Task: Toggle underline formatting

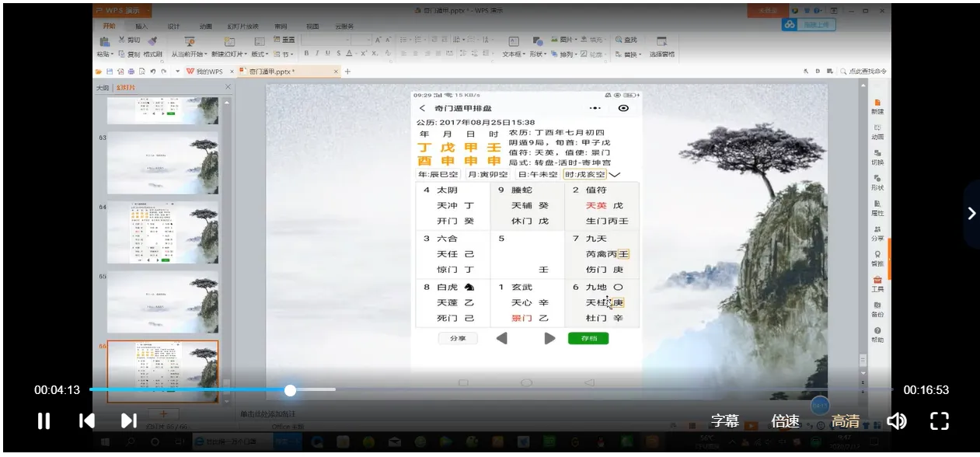Action: (x=327, y=54)
